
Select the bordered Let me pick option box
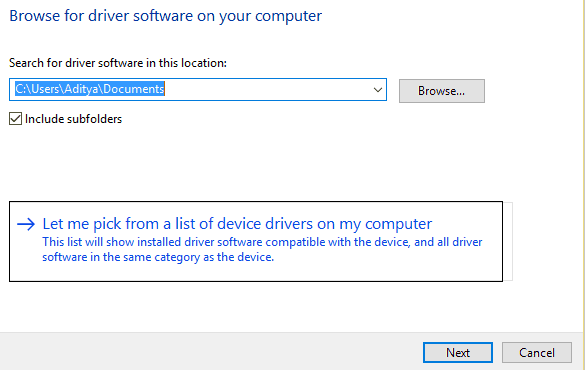[x=256, y=241]
